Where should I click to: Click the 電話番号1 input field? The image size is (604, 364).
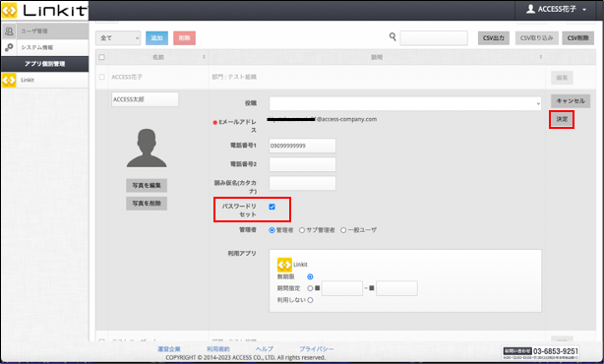(302, 146)
